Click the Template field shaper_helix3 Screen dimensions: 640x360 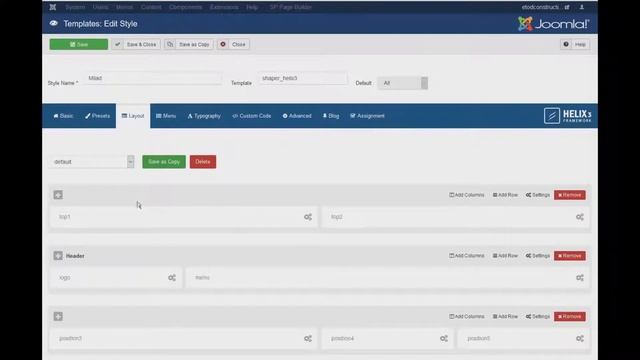[x=302, y=78]
